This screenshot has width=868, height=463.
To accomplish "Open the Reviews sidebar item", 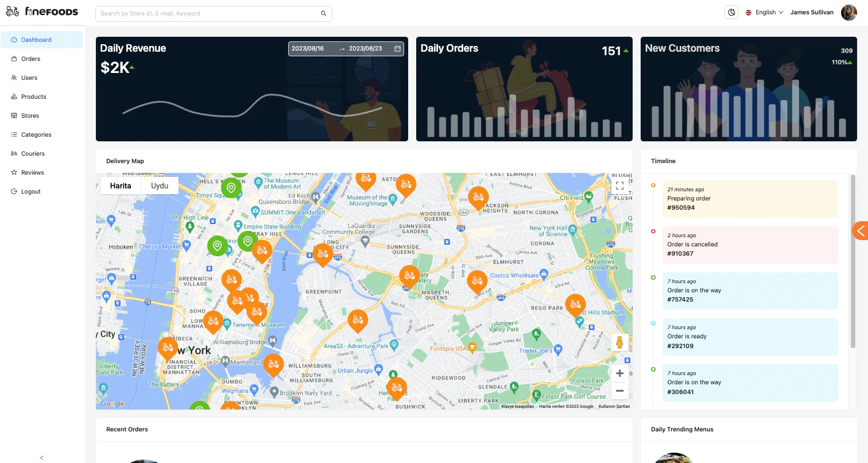I will tap(32, 172).
